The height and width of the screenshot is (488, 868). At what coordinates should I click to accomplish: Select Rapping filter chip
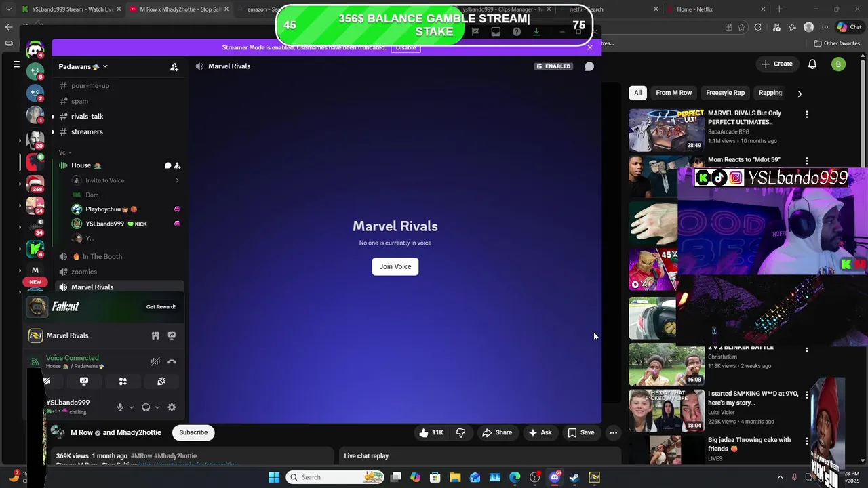[770, 93]
